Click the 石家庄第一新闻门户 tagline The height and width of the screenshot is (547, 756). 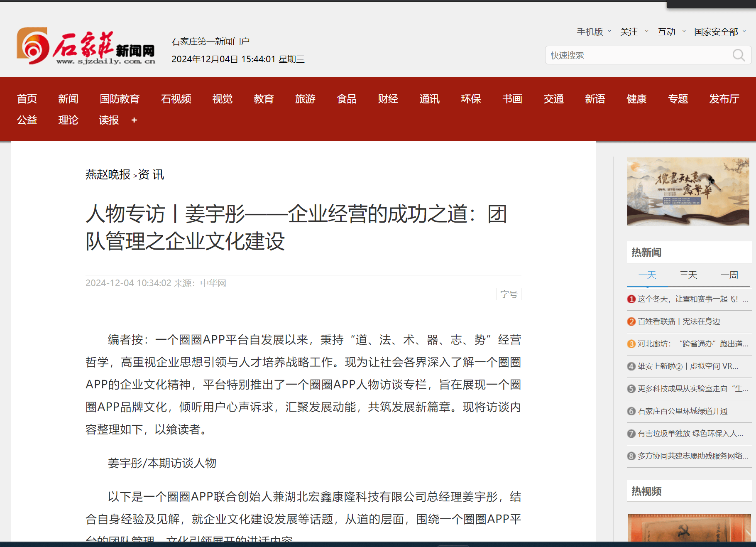[x=210, y=42]
